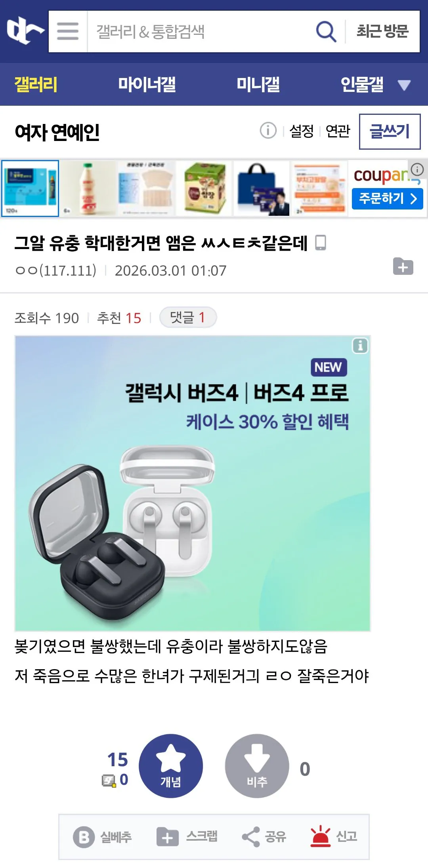The height and width of the screenshot is (868, 428).
Task: Nominate post with 실베추 button
Action: (102, 837)
